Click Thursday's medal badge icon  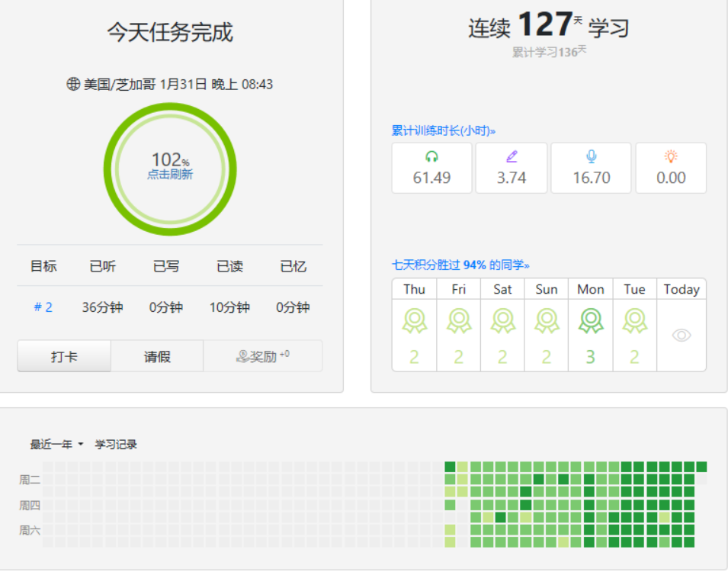(x=414, y=321)
